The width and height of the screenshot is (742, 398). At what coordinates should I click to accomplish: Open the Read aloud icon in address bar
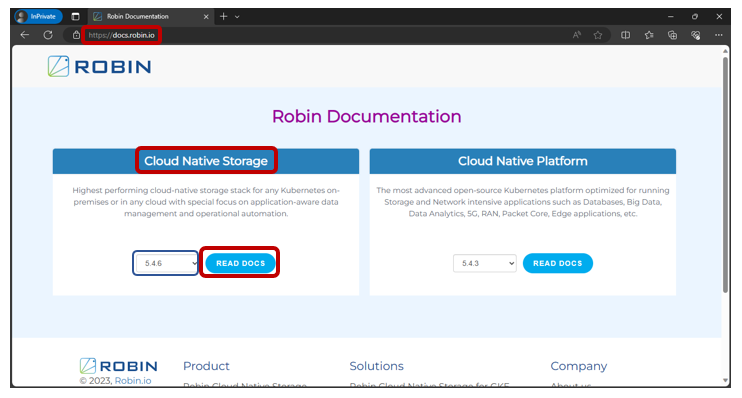[x=576, y=35]
